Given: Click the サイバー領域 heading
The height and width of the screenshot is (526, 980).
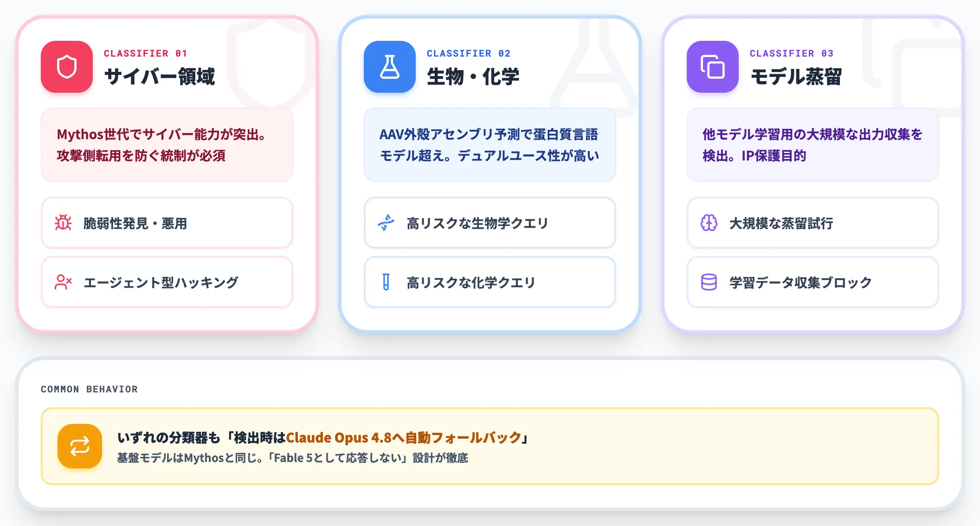Looking at the screenshot, I should (x=160, y=77).
